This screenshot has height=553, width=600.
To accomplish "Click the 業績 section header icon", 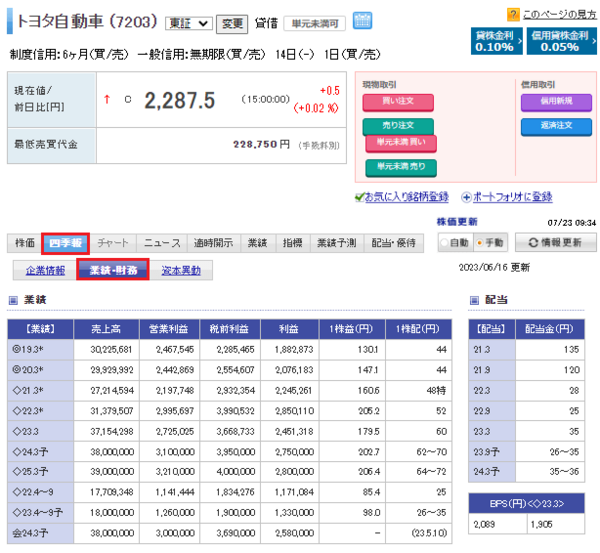I will (x=13, y=300).
